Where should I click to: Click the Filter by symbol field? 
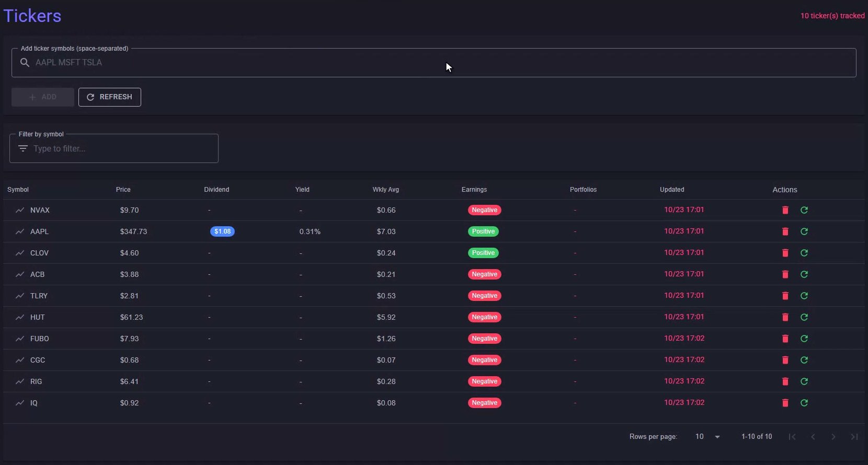(x=114, y=148)
